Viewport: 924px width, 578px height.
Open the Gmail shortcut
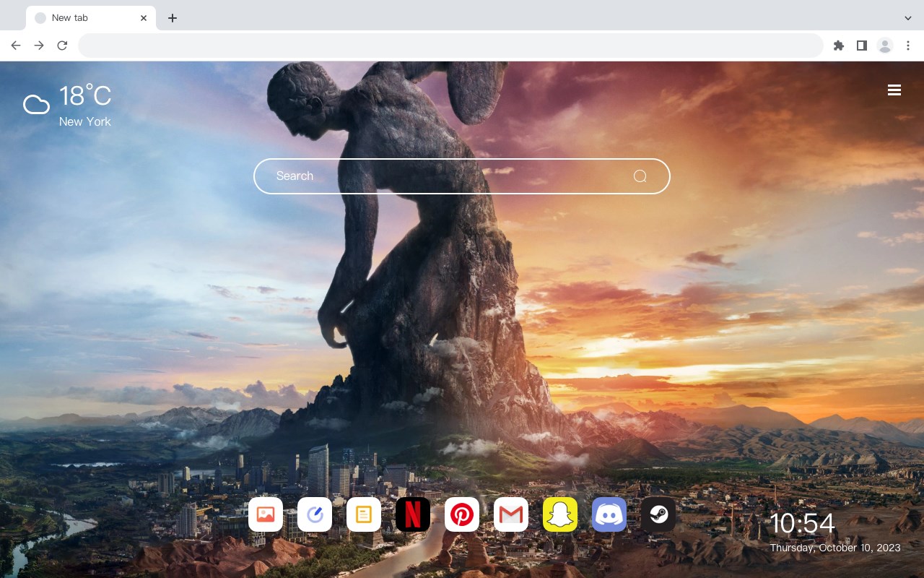coord(511,514)
